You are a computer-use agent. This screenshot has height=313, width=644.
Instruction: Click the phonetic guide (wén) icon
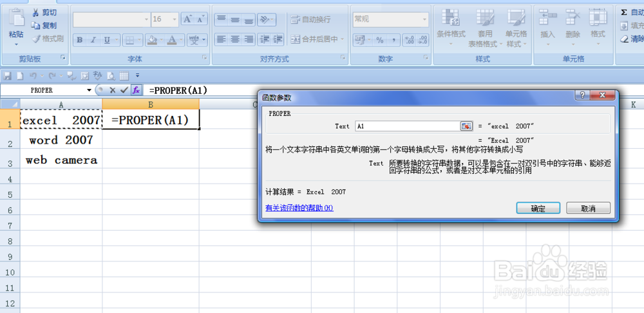tap(194, 40)
